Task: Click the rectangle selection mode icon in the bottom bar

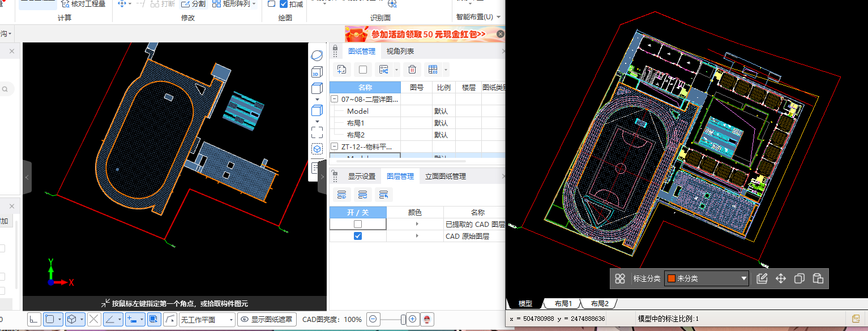Action: click(50, 319)
